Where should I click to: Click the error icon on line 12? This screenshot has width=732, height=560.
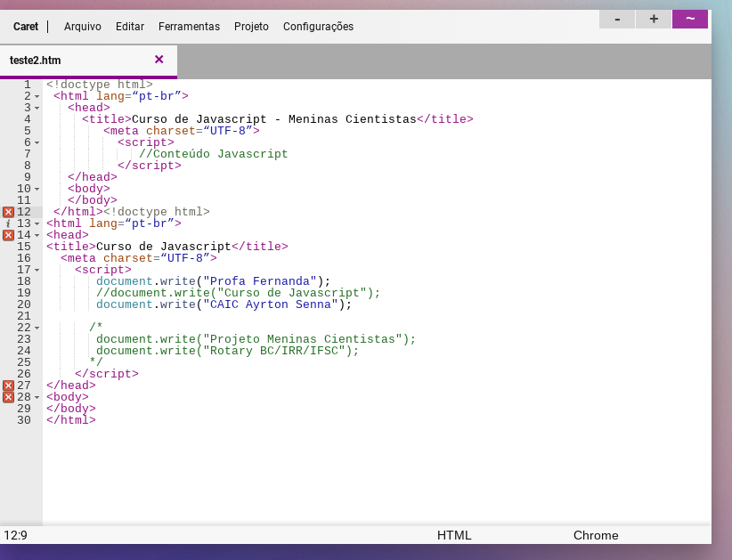(x=8, y=212)
